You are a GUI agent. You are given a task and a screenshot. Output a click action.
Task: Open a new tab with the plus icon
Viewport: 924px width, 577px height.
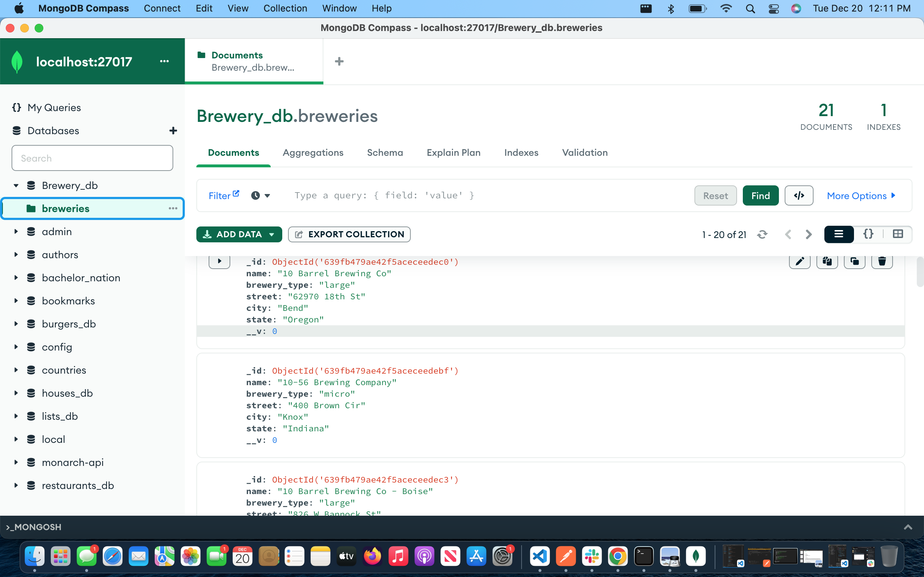339,61
